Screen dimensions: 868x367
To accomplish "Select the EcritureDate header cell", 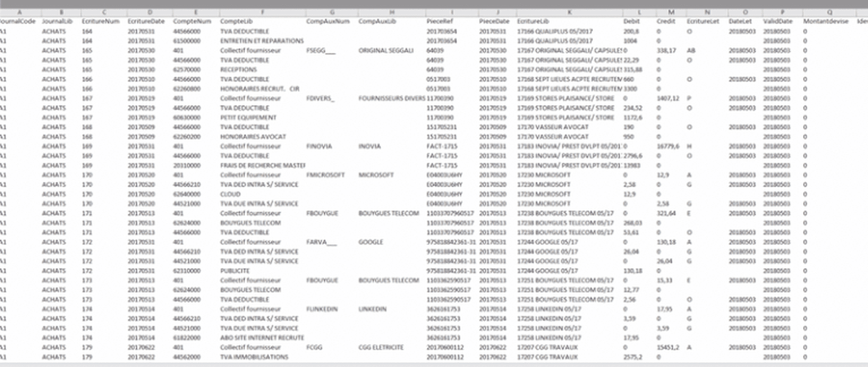I will (x=146, y=21).
